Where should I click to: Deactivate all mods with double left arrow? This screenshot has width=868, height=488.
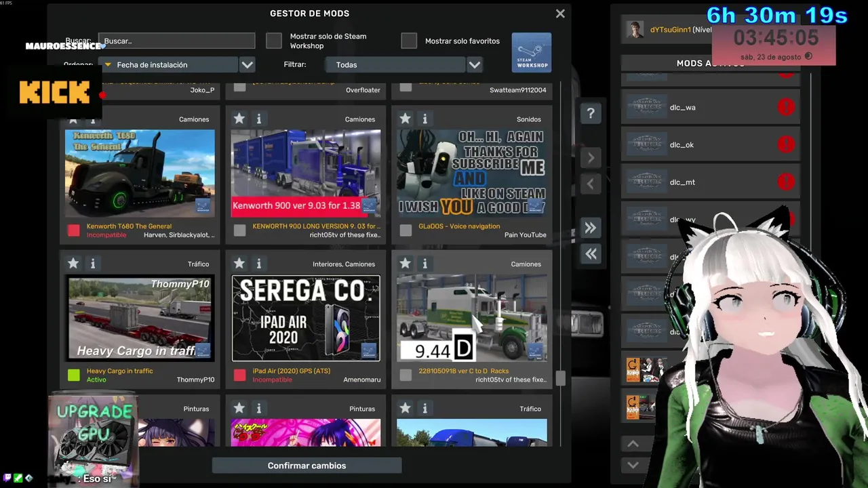click(591, 253)
